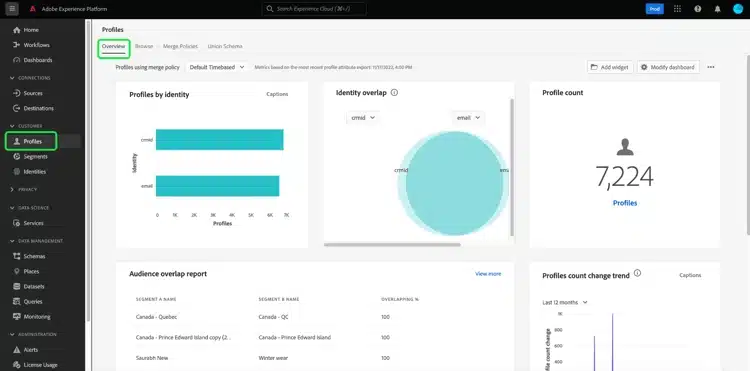Image resolution: width=750 pixels, height=371 pixels.
Task: Click the Add widget button
Action: coord(610,67)
